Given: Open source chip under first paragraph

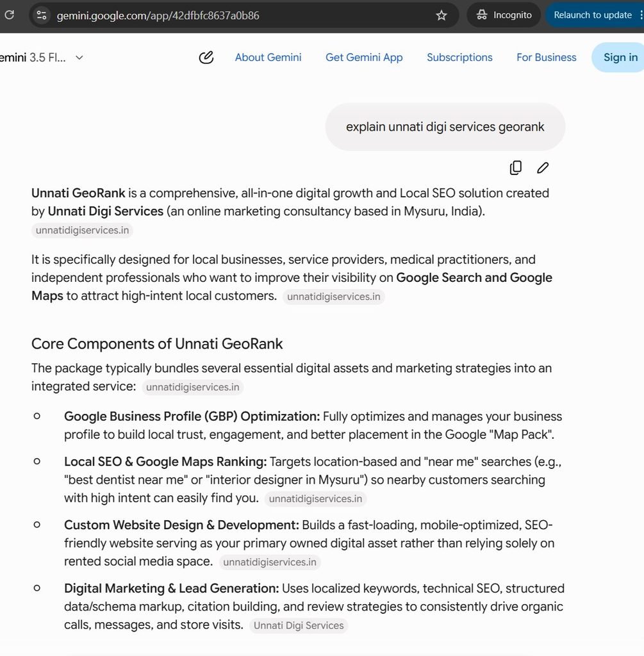Looking at the screenshot, I should pos(82,230).
